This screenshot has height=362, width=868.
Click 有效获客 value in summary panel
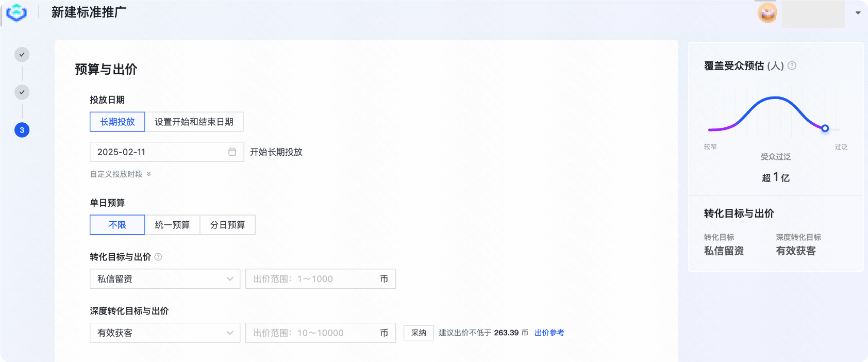796,251
